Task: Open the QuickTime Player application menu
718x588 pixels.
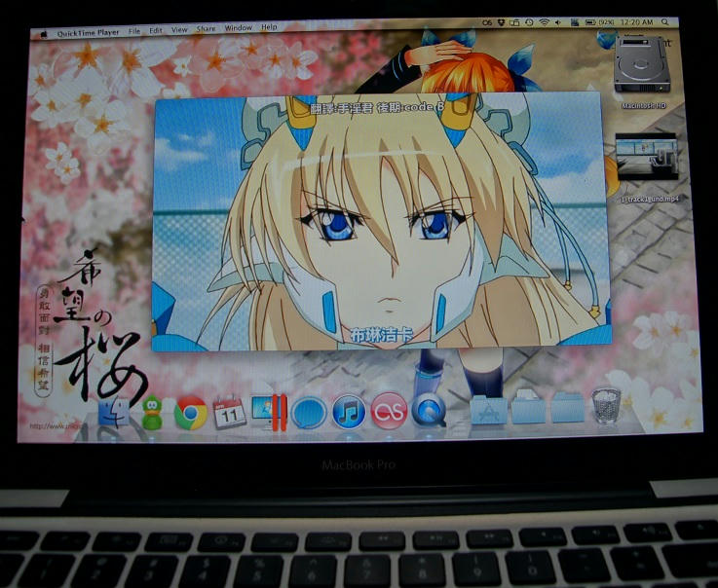Action: tap(88, 32)
